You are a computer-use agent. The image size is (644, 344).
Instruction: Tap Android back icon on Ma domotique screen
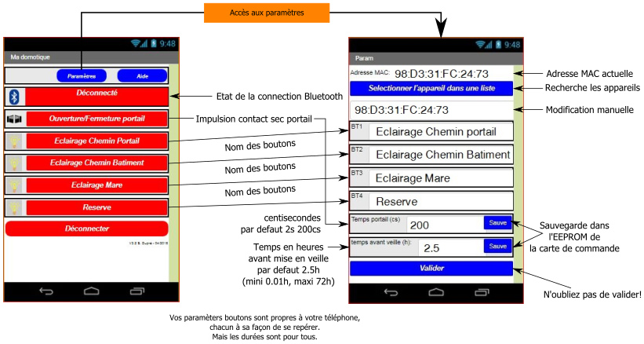pos(46,291)
